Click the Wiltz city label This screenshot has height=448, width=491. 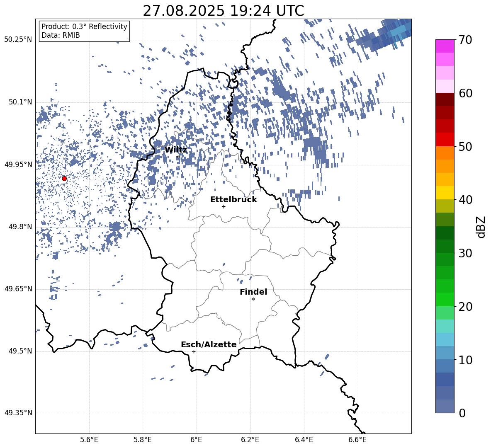[176, 150]
